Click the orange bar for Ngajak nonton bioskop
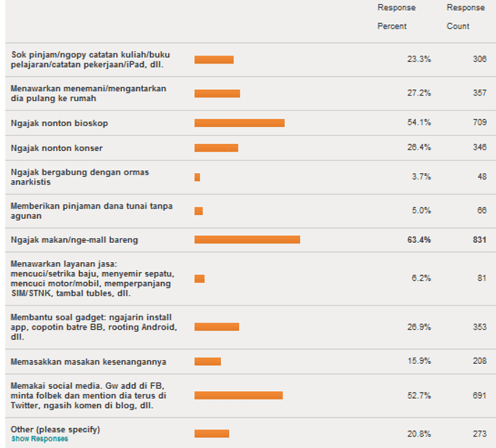496x448 pixels. (239, 123)
